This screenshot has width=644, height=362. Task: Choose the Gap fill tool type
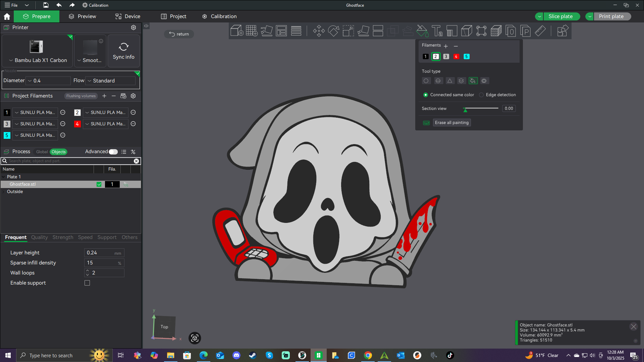[x=484, y=81]
